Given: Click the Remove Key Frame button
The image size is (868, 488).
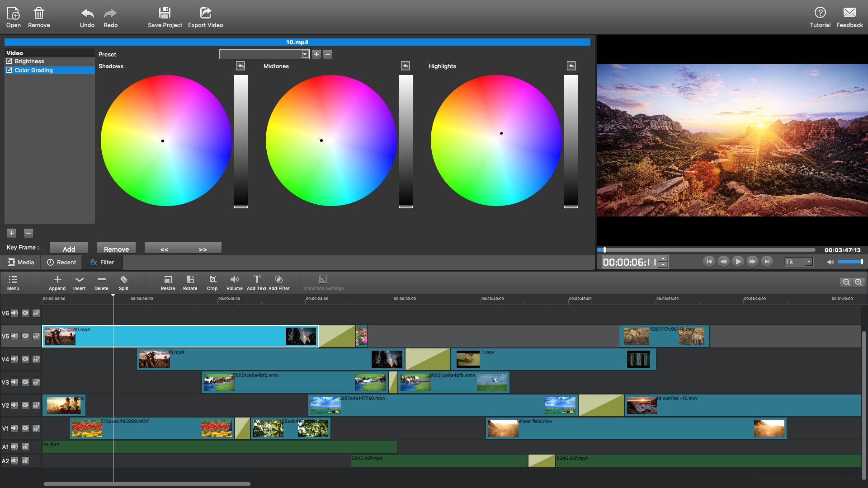Looking at the screenshot, I should pyautogui.click(x=116, y=249).
